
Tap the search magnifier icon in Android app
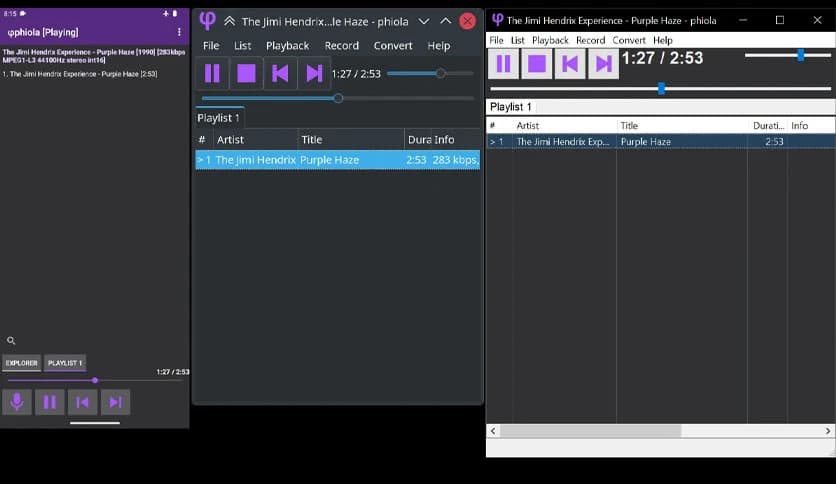pyautogui.click(x=11, y=341)
